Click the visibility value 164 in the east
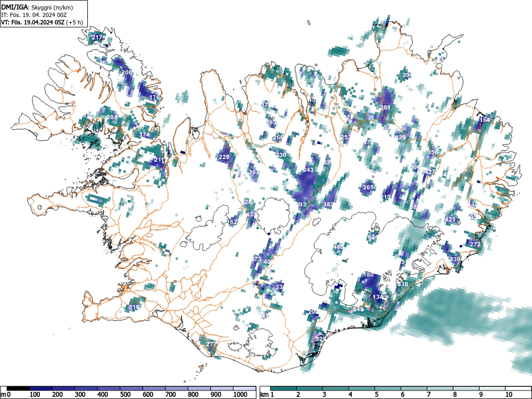The image size is (532, 399). coord(485,120)
